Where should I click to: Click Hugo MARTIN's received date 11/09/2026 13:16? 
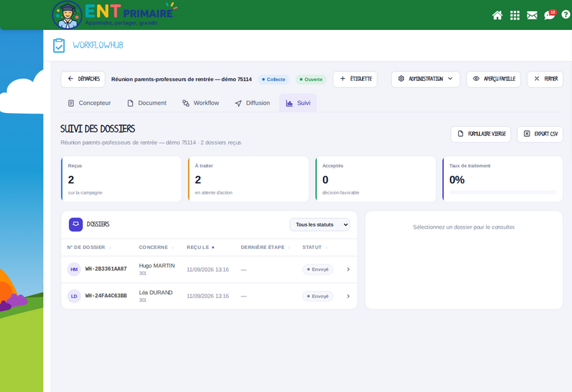pos(208,269)
